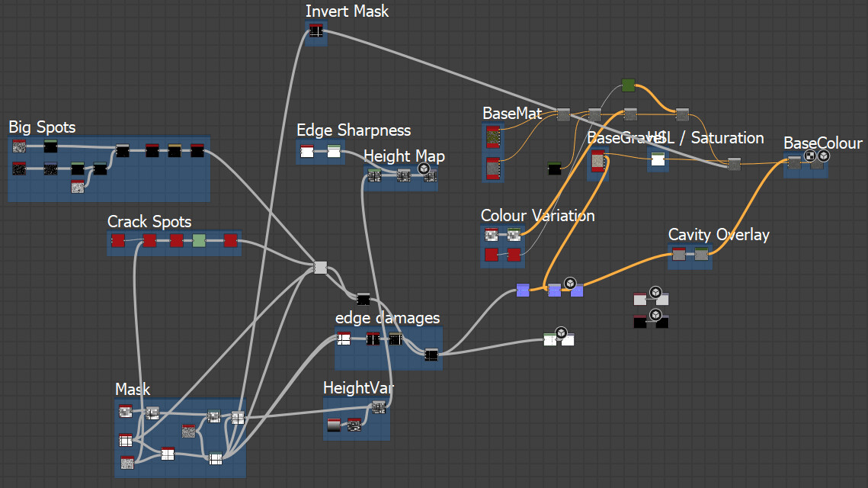
Task: Toggle the 2D view icon on BaseColour node
Action: point(809,154)
